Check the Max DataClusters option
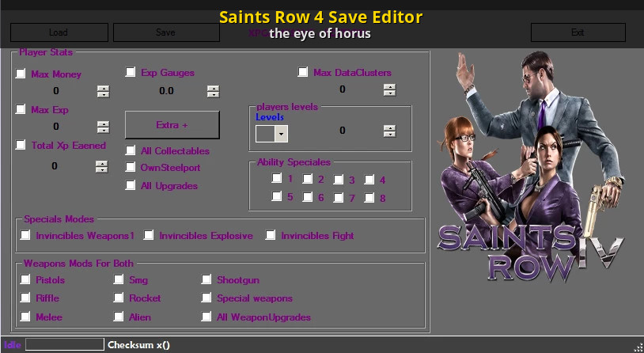The width and height of the screenshot is (644, 353). [303, 72]
